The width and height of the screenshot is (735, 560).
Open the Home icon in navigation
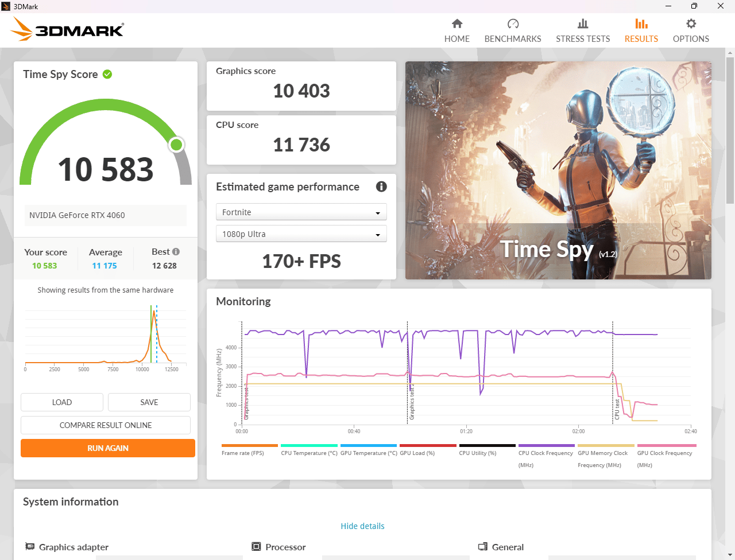(457, 24)
